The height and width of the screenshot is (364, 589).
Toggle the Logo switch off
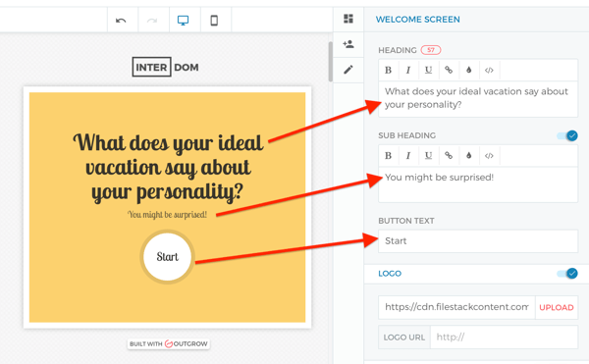coord(567,274)
